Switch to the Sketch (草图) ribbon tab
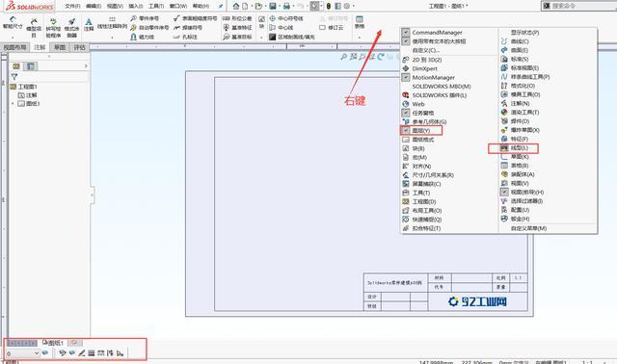The height and width of the screenshot is (364, 617). point(60,47)
